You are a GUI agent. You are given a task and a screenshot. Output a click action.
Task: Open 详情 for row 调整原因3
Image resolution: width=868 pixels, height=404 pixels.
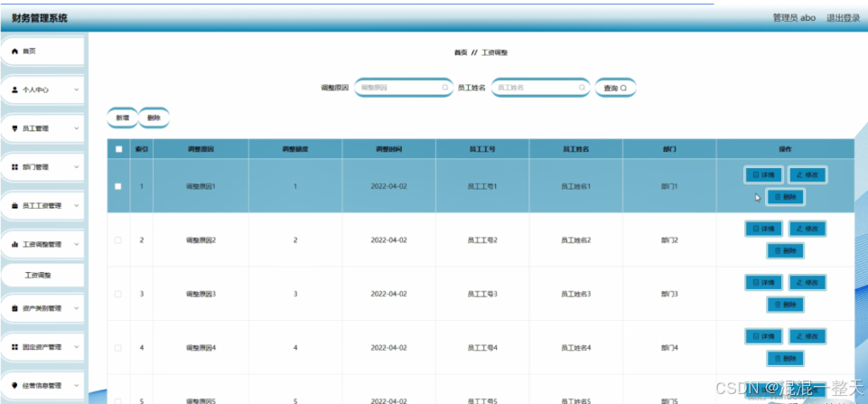pos(763,282)
